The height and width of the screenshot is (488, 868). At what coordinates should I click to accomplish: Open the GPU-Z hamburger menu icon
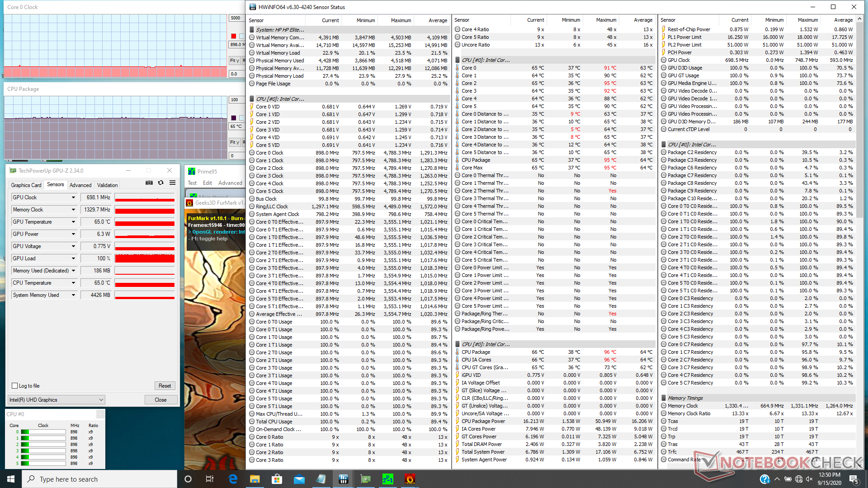[172, 183]
